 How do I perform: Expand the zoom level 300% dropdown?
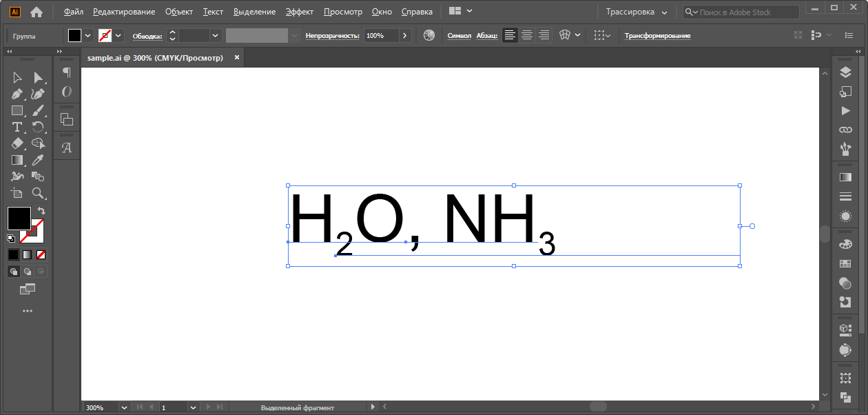tap(125, 407)
